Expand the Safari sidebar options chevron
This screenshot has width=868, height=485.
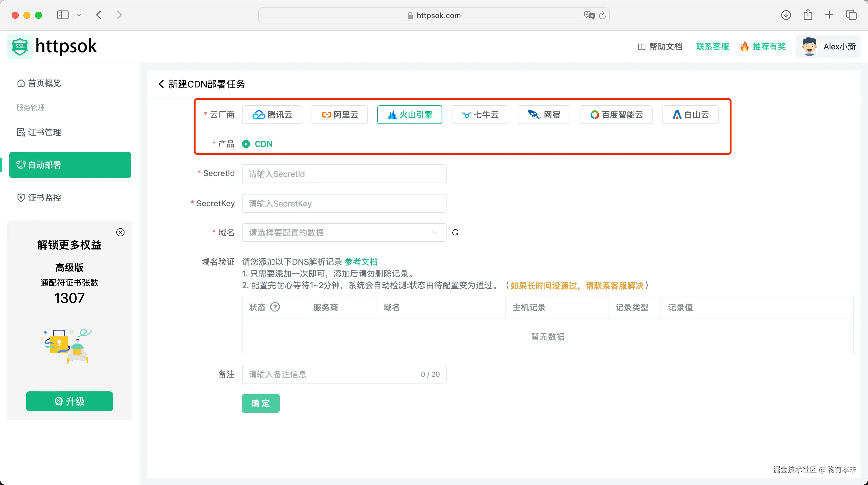point(79,15)
